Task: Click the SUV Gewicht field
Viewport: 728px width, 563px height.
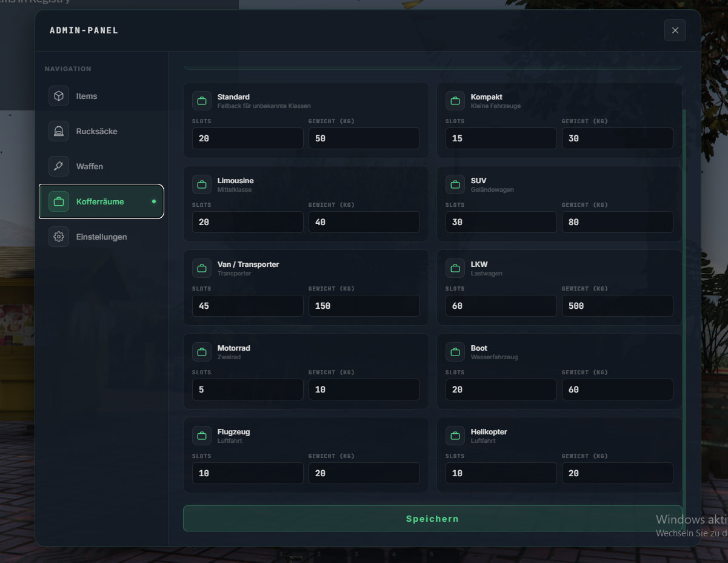Action: (x=618, y=222)
